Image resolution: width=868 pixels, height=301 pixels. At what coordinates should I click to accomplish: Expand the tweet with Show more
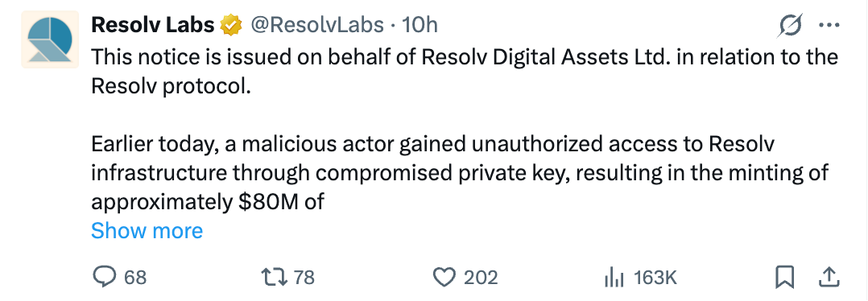(147, 230)
